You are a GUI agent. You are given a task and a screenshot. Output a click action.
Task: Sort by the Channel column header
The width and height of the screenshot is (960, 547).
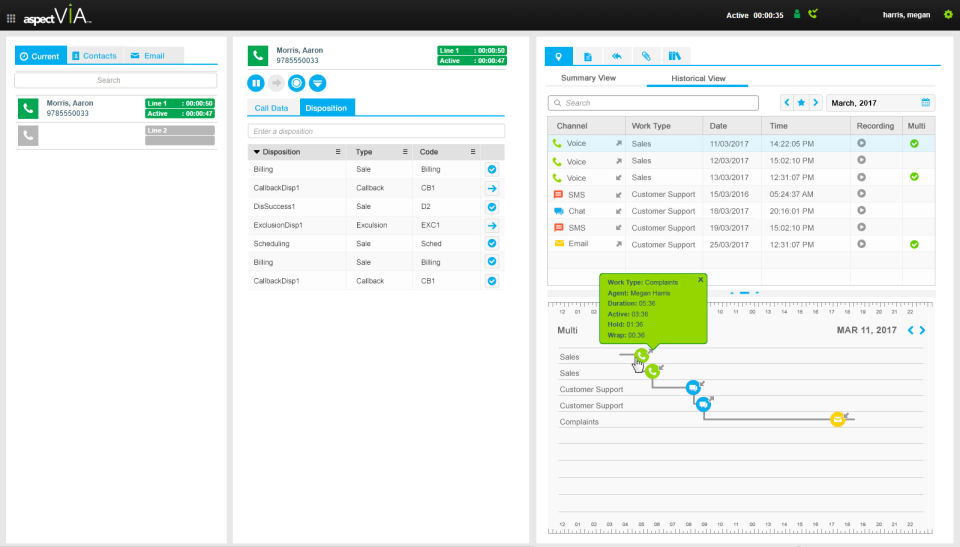(x=572, y=126)
